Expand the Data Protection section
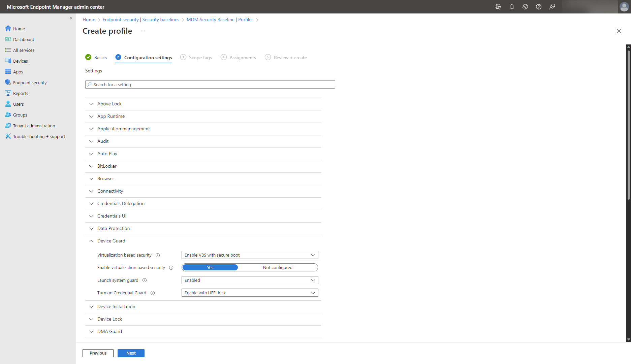This screenshot has height=364, width=631. click(203, 229)
